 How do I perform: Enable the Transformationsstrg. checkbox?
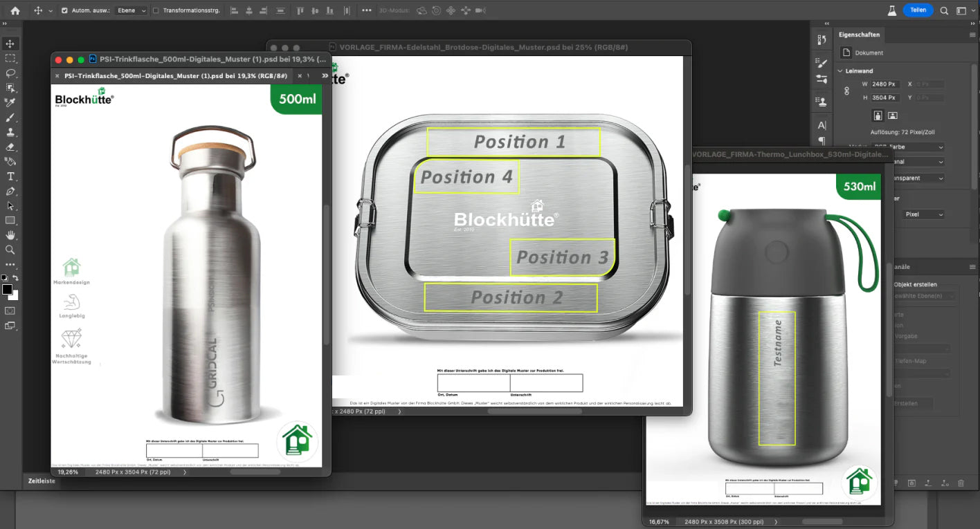tap(156, 11)
